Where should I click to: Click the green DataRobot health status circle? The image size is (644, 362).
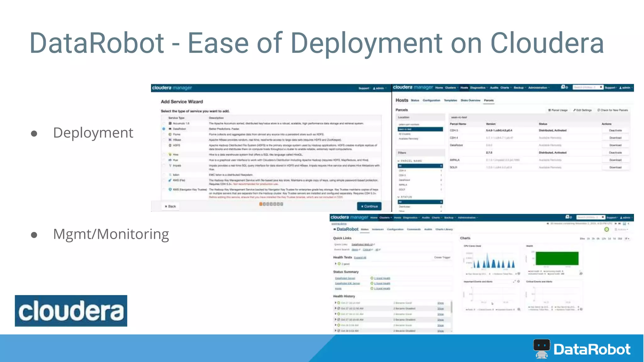click(607, 229)
